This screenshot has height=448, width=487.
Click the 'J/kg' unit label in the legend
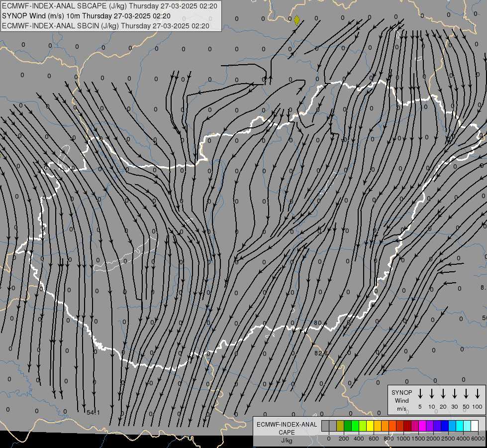coord(287,441)
